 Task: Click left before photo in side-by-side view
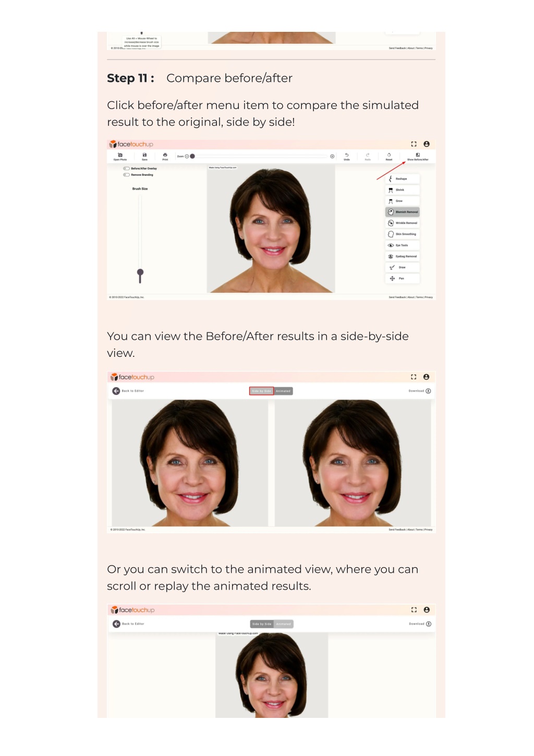click(x=190, y=463)
